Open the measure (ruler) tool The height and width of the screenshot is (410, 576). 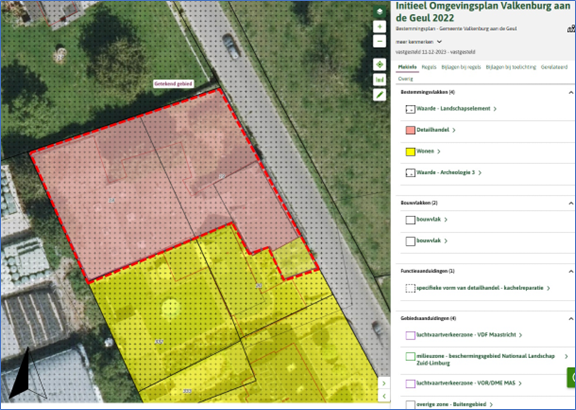379,80
